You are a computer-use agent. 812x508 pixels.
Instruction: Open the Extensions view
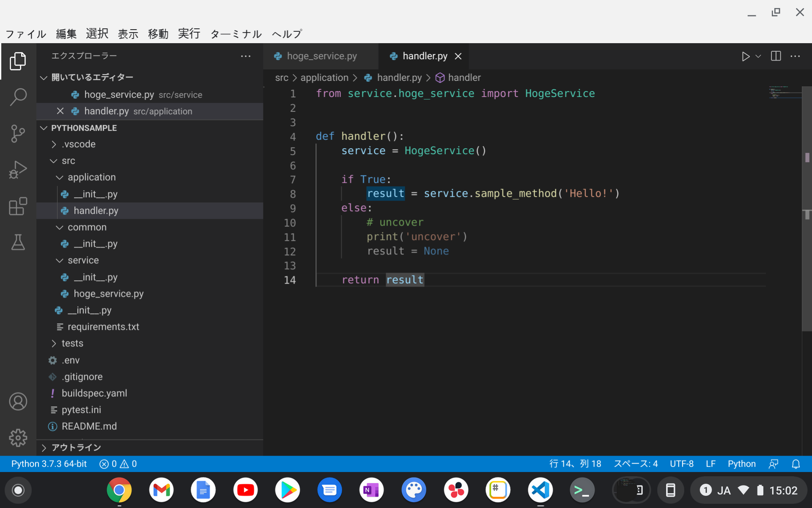pos(18,206)
